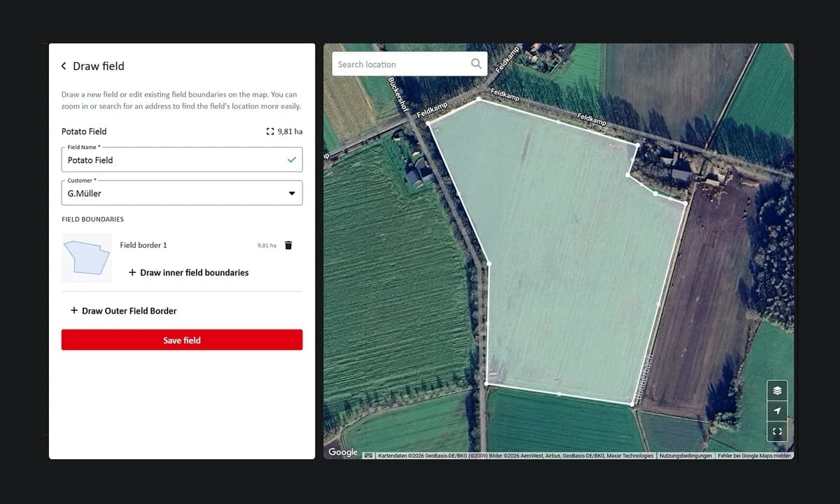This screenshot has height=504, width=840.
Task: Click the keyboard shortcuts icon on map
Action: [368, 455]
